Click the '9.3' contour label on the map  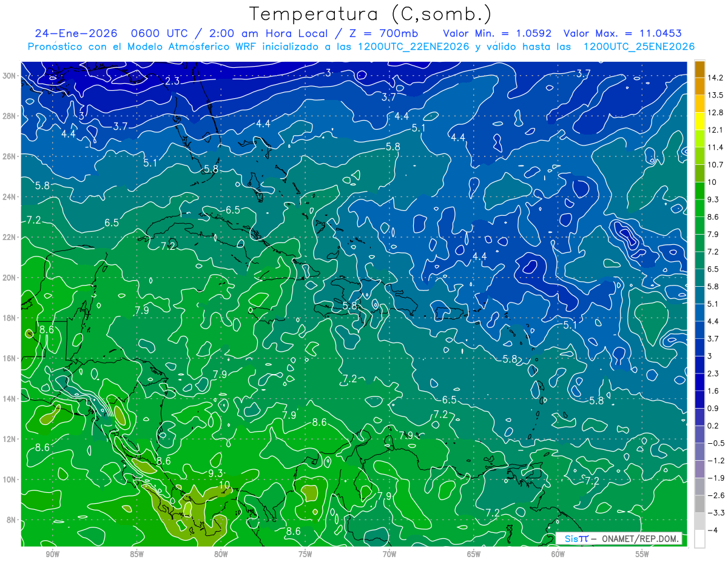click(x=215, y=473)
